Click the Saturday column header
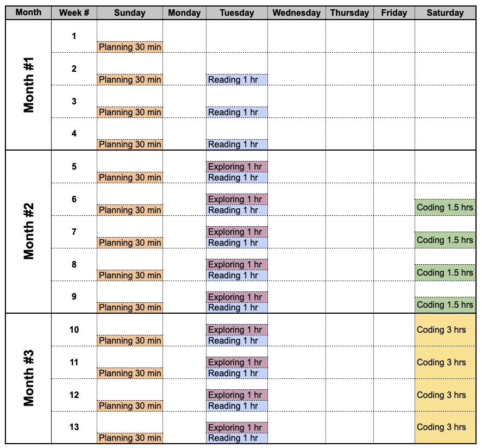The image size is (482, 448). tap(445, 13)
